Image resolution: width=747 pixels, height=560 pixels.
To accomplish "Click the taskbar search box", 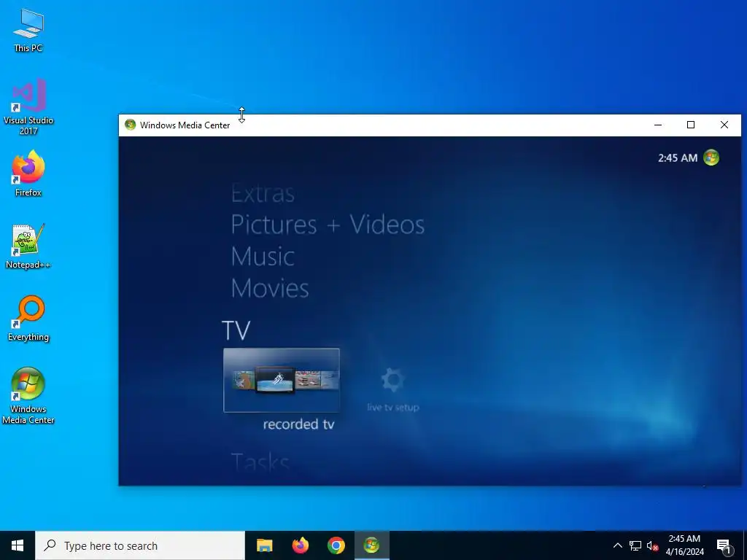I will 140,545.
